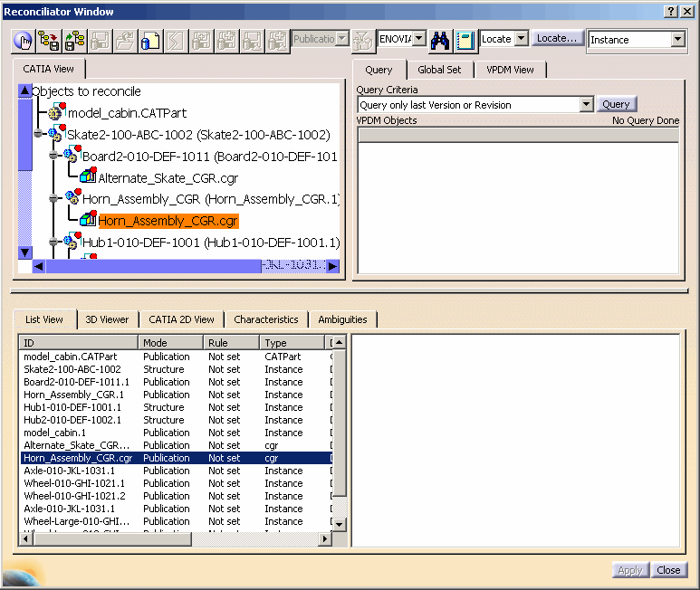Click the hand pointer icon in toolbar
The image size is (700, 590).
24,40
